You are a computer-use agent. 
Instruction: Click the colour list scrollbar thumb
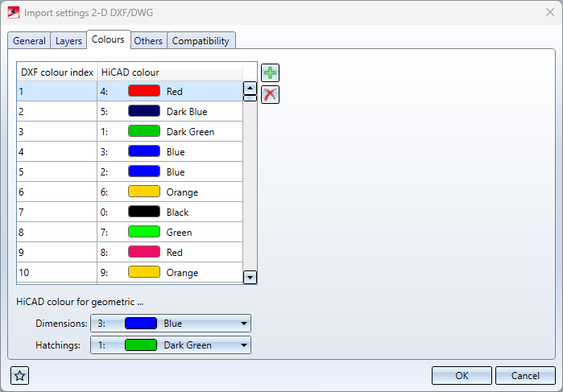[x=250, y=98]
